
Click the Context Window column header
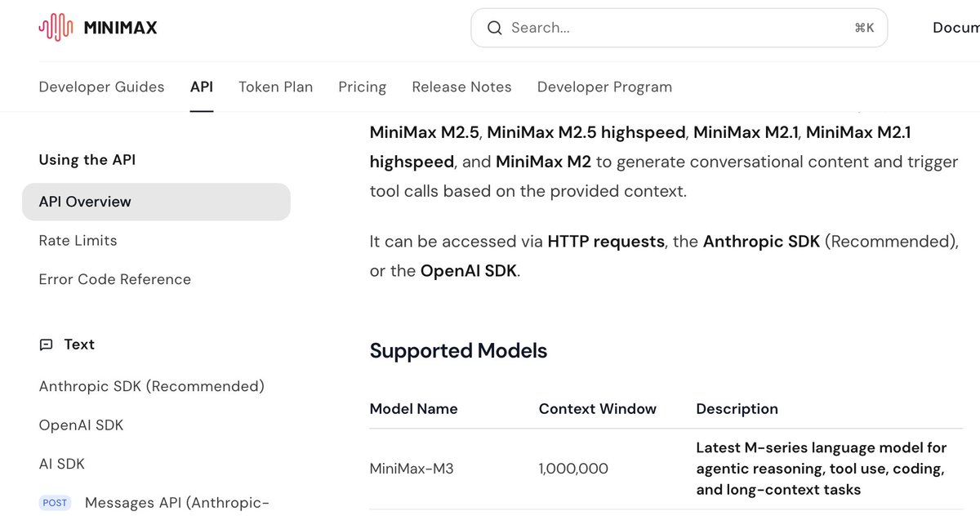click(597, 409)
